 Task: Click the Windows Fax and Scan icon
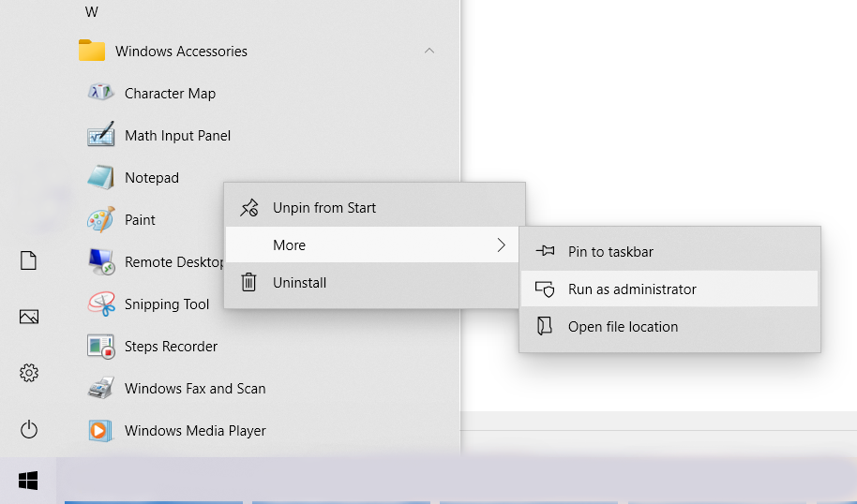(x=101, y=388)
